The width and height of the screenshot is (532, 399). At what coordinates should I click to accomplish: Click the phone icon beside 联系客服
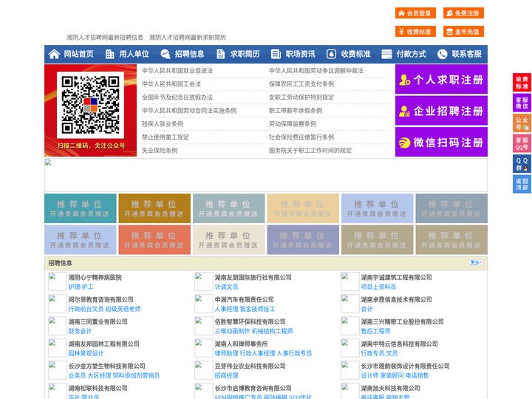442,54
